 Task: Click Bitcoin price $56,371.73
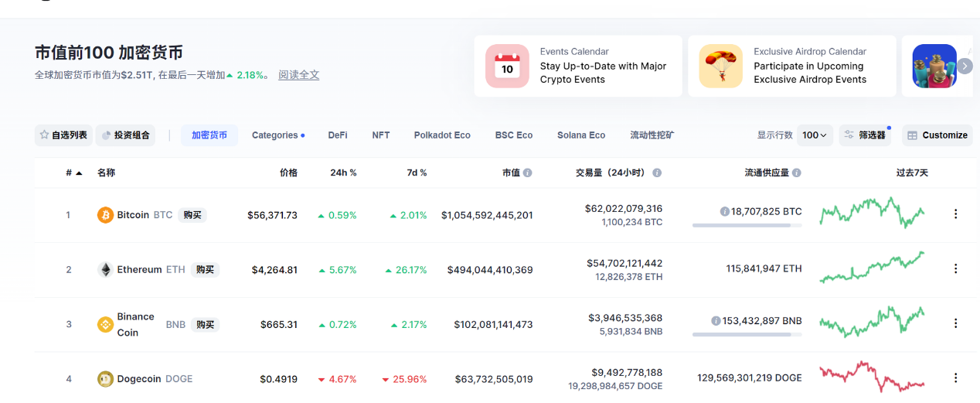tap(272, 215)
